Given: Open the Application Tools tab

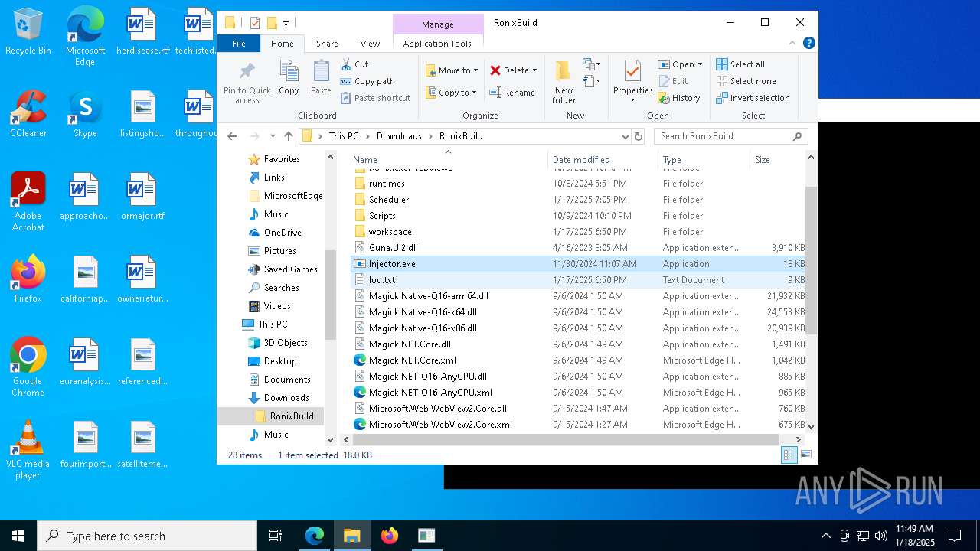Looking at the screenshot, I should pos(437,44).
